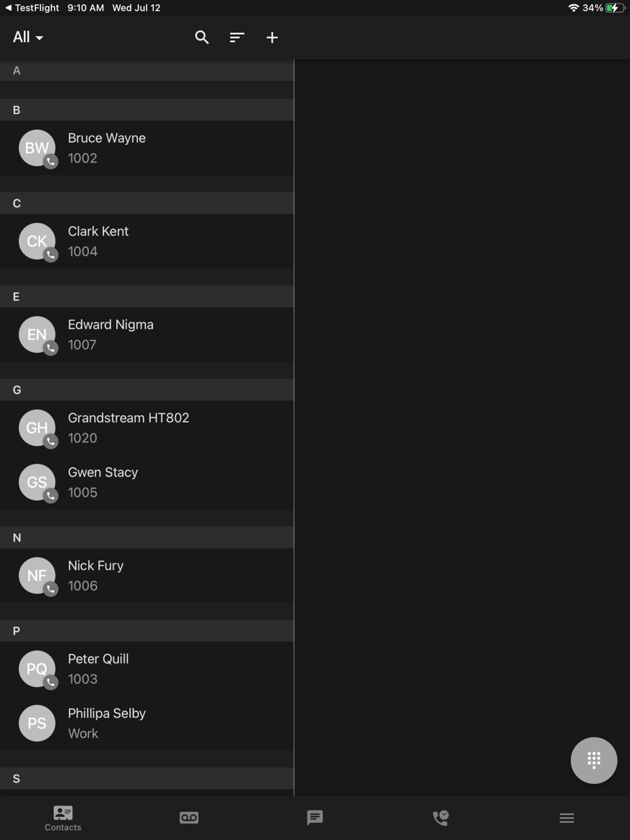This screenshot has height=840, width=630.
Task: Open Bruce Wayne contact entry
Action: (147, 148)
